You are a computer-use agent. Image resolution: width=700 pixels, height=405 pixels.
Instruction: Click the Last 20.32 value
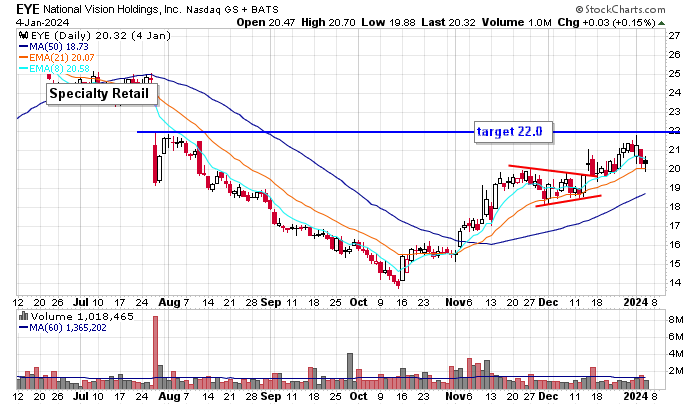pos(449,22)
